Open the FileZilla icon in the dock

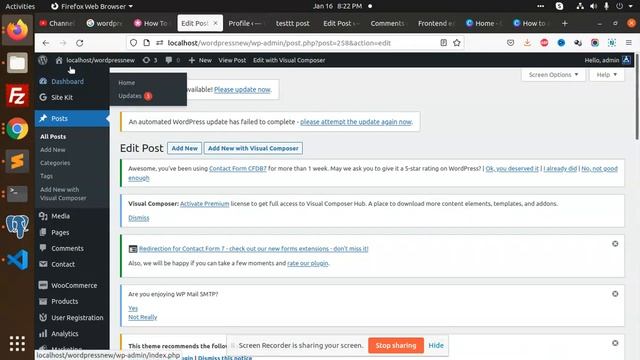(x=17, y=96)
